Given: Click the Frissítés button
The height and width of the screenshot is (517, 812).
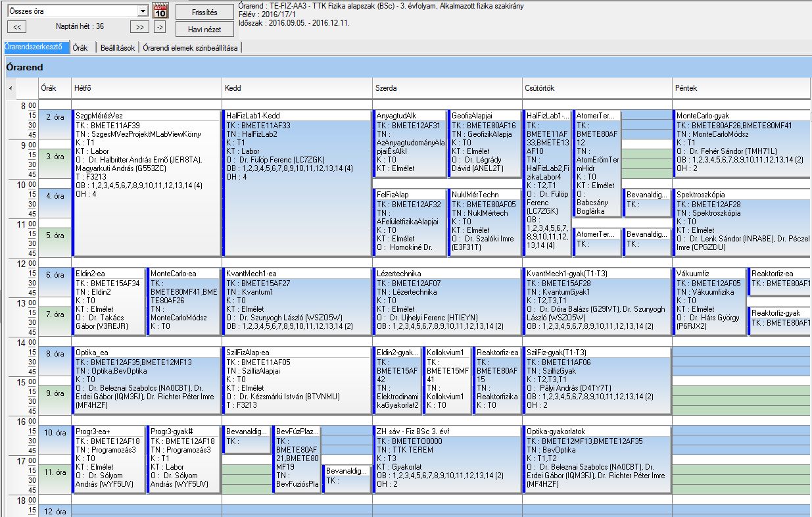Looking at the screenshot, I should pos(204,12).
